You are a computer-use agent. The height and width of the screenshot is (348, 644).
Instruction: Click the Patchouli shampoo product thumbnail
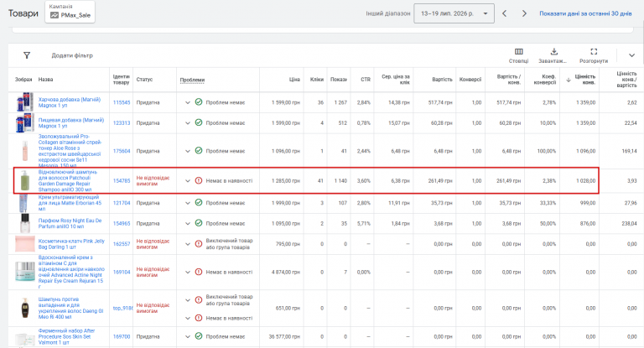pyautogui.click(x=24, y=181)
